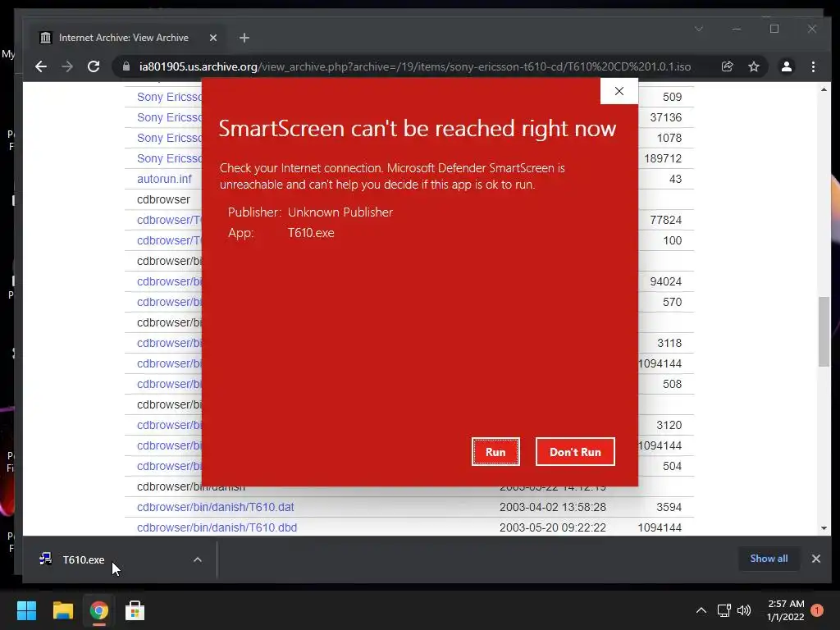Click the page vertical scrollbar thumb
The width and height of the screenshot is (840, 630).
tap(824, 331)
